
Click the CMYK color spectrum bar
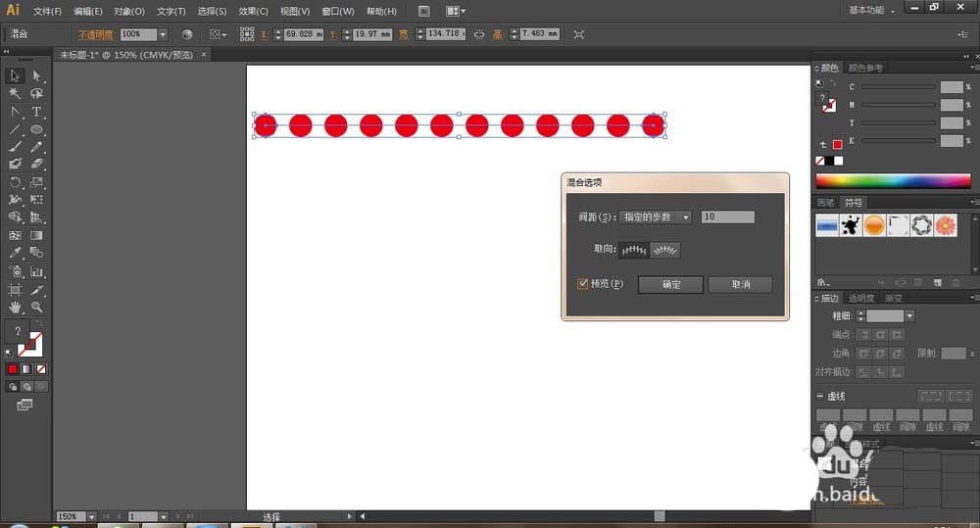tap(893, 181)
